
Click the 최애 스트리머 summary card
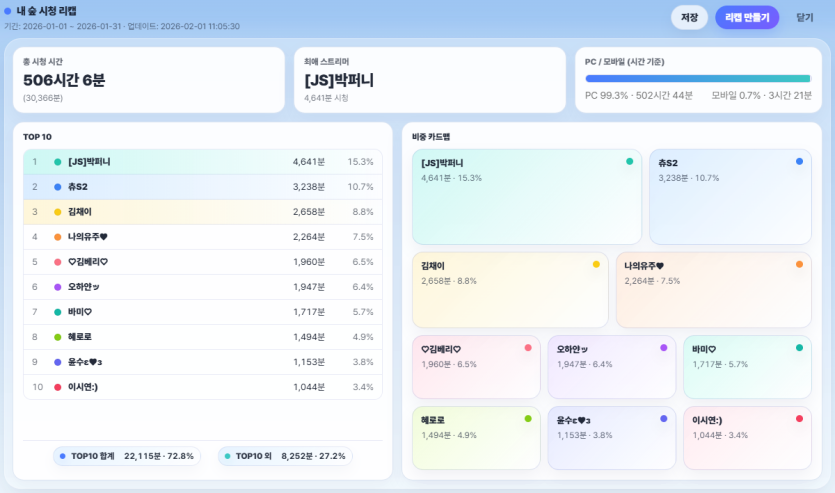[x=429, y=79]
